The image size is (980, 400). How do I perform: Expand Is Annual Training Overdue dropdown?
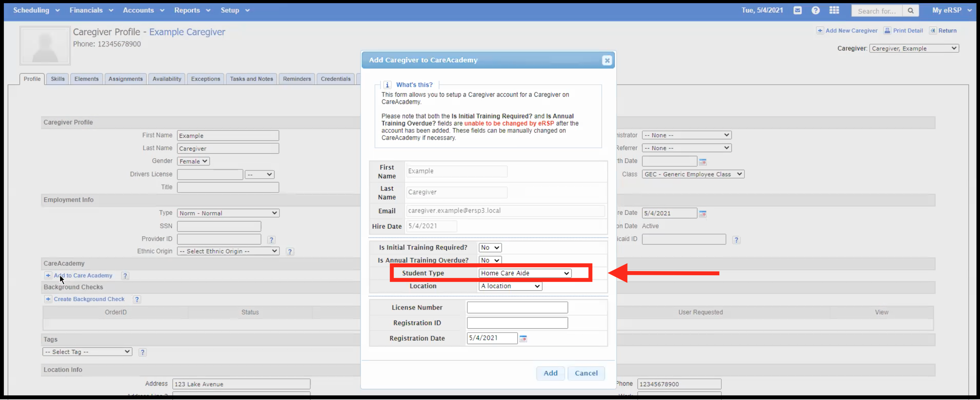click(490, 260)
